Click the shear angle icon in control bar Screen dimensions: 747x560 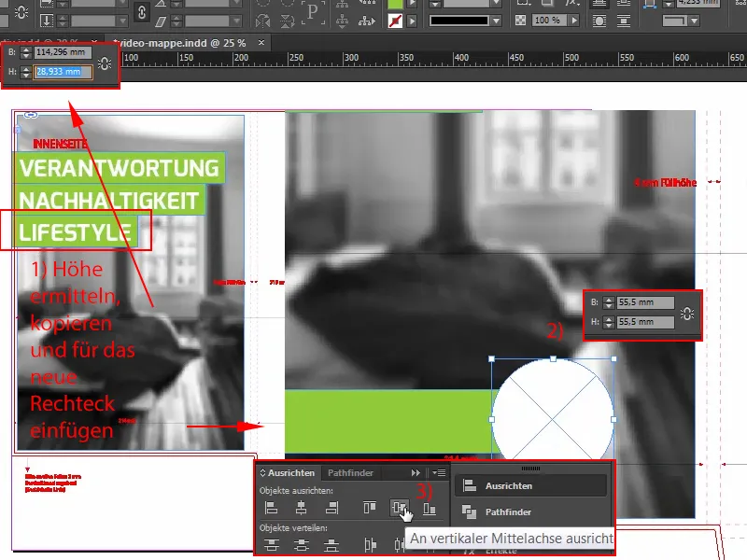click(161, 21)
